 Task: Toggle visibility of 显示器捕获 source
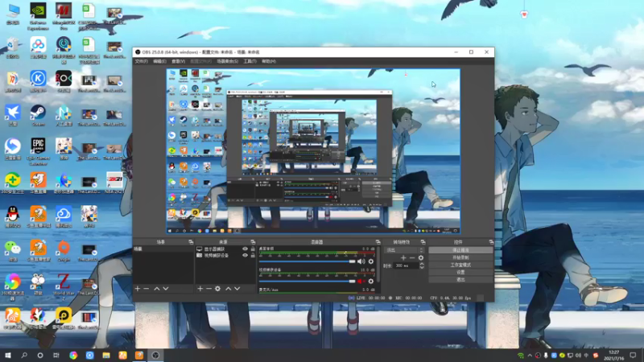[245, 249]
